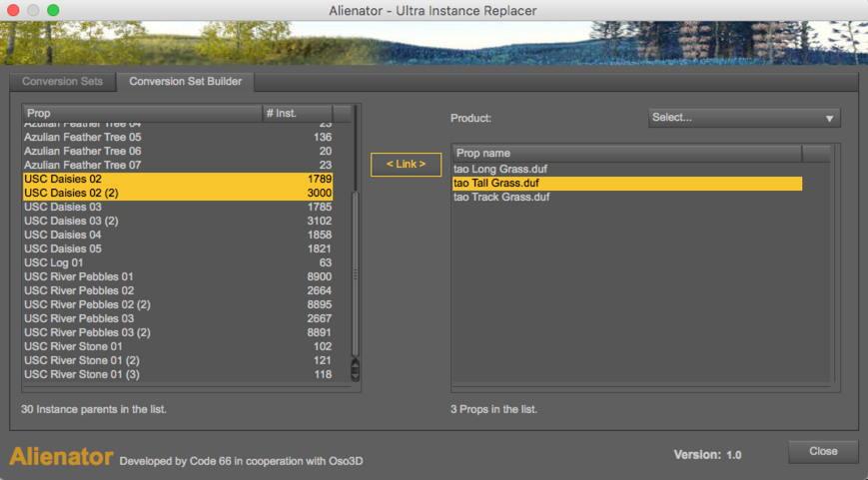Select the USC Daisies 04 row
Image resolution: width=868 pixels, height=480 pixels.
pyautogui.click(x=178, y=236)
